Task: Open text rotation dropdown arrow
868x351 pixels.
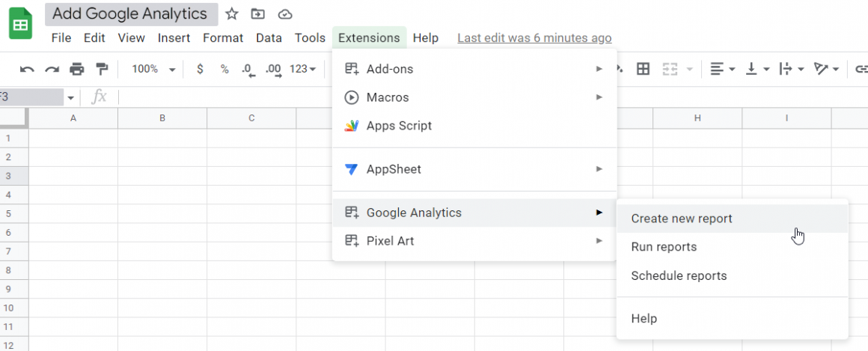Action: 835,69
